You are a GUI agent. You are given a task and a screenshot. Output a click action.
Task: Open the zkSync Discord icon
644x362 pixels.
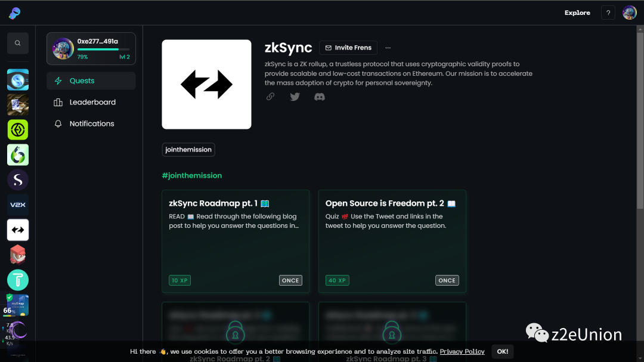tap(320, 97)
